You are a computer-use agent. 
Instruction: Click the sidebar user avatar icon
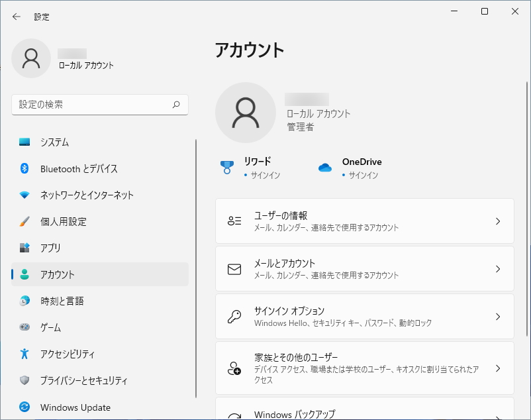tap(31, 58)
